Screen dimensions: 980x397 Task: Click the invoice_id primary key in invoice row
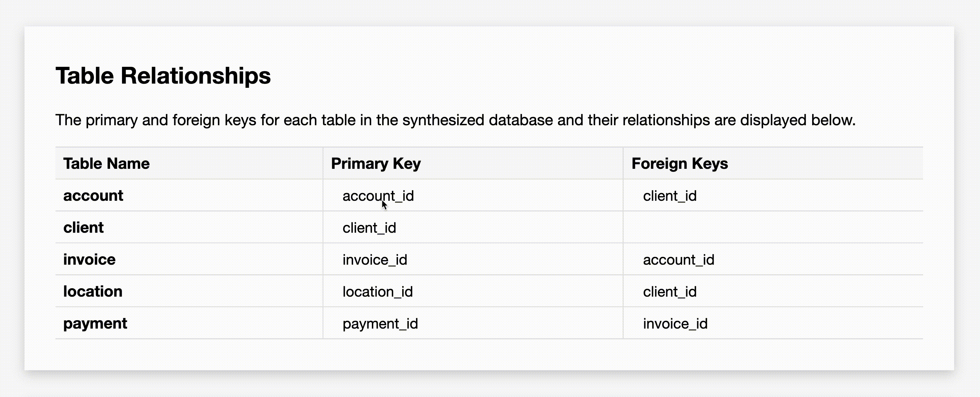coord(375,260)
